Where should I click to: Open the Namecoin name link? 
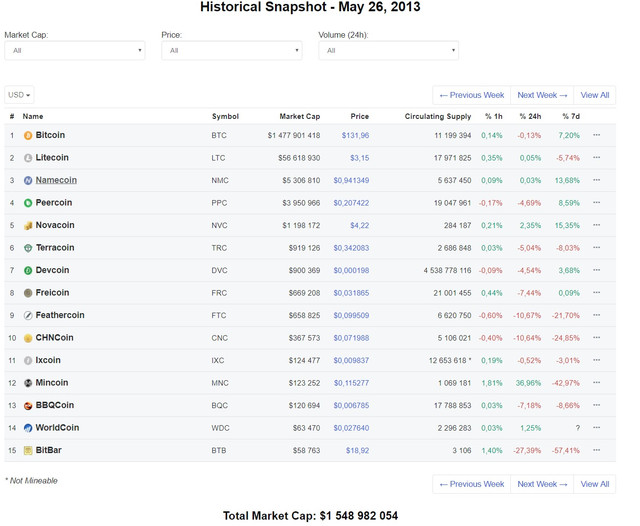56,180
